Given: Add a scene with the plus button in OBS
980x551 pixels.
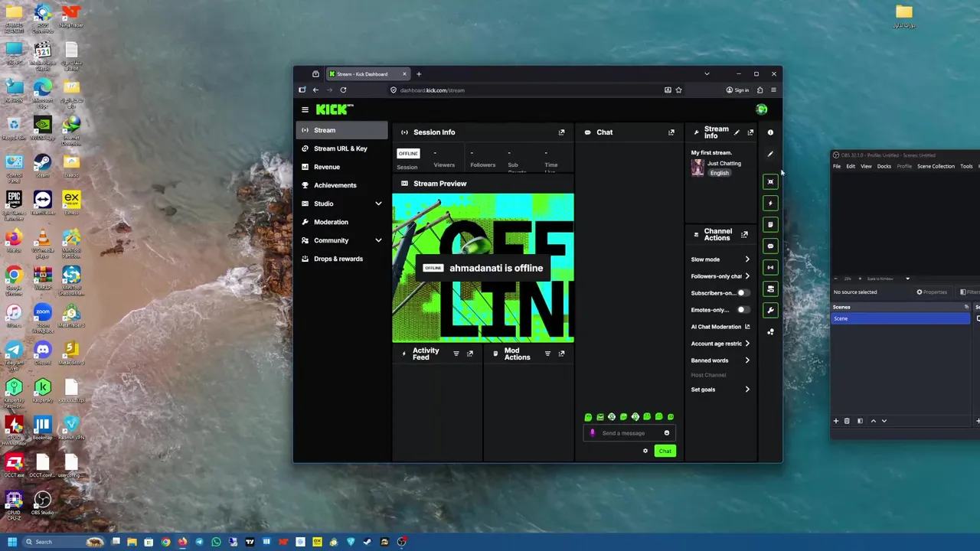Looking at the screenshot, I should [x=836, y=421].
